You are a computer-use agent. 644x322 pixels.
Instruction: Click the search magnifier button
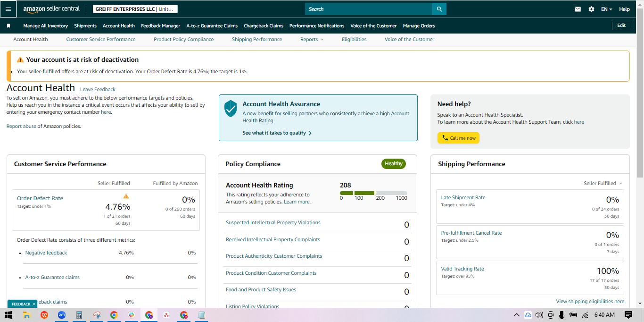point(439,9)
